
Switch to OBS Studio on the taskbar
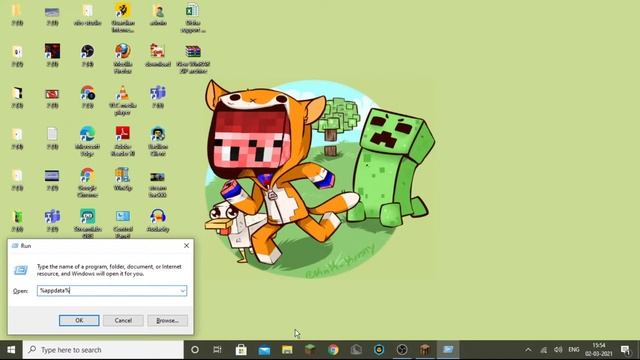click(x=402, y=350)
